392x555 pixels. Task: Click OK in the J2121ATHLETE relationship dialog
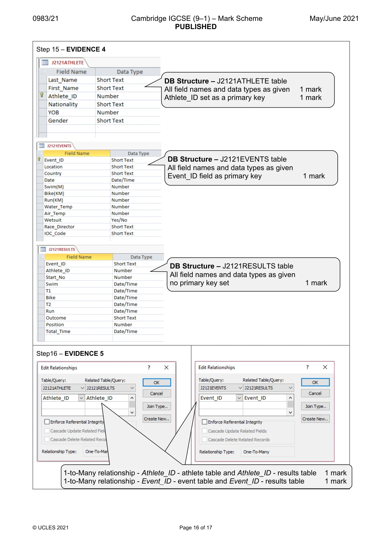pos(157,383)
